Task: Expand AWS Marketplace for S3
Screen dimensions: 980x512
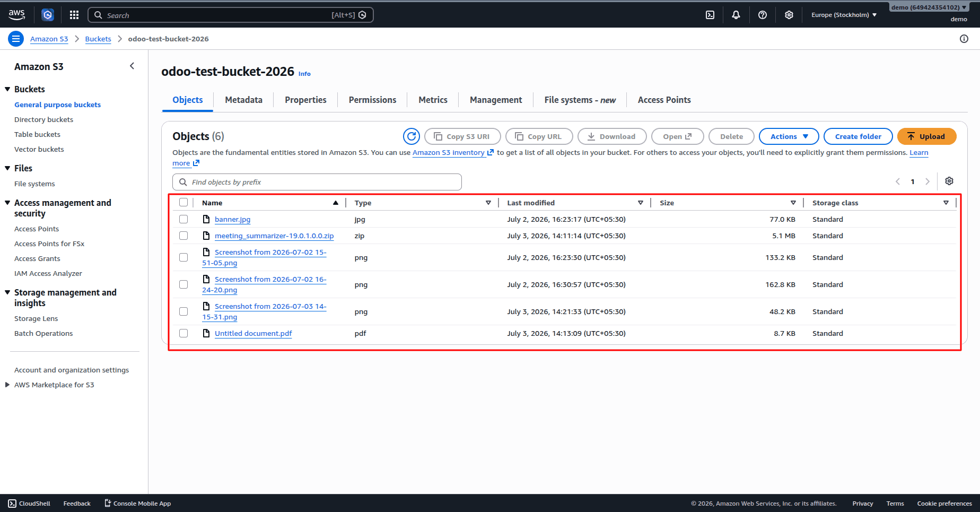Action: (7, 385)
